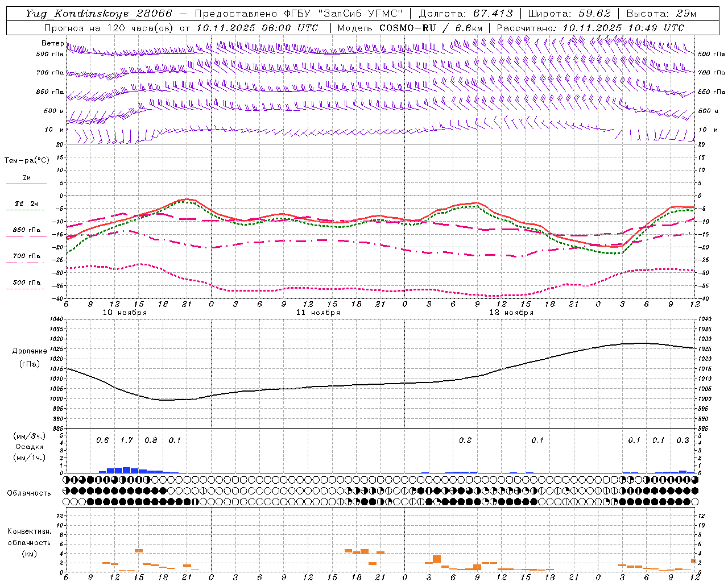Click the 12 ноября date label
This screenshot has width=728, height=582.
511,313
